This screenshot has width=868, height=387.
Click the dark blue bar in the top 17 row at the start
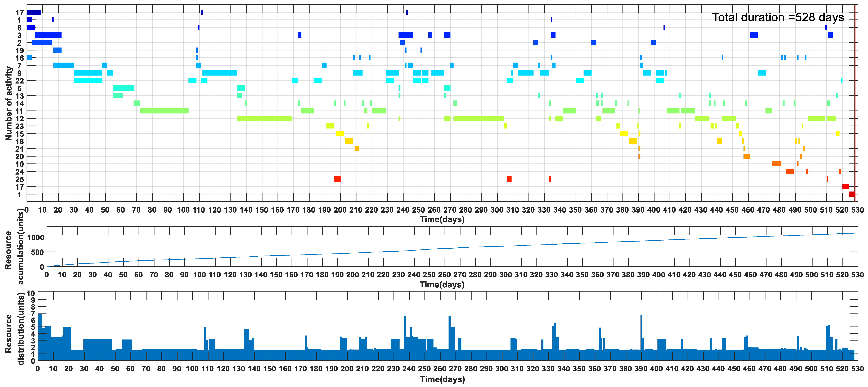click(34, 12)
